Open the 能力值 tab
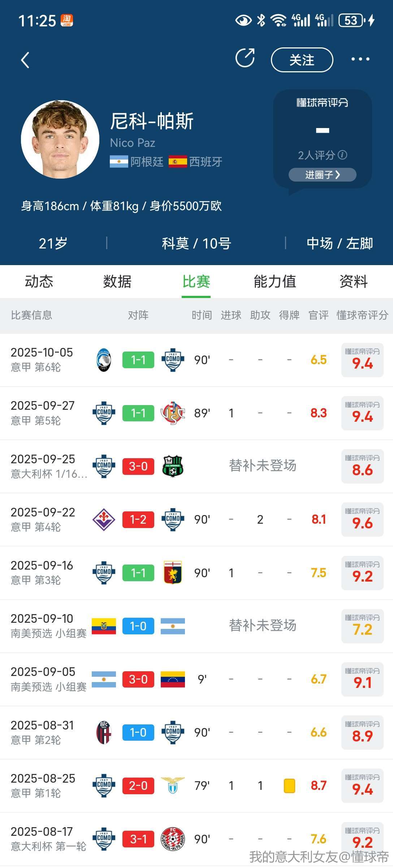This screenshot has width=393, height=868. (x=275, y=281)
